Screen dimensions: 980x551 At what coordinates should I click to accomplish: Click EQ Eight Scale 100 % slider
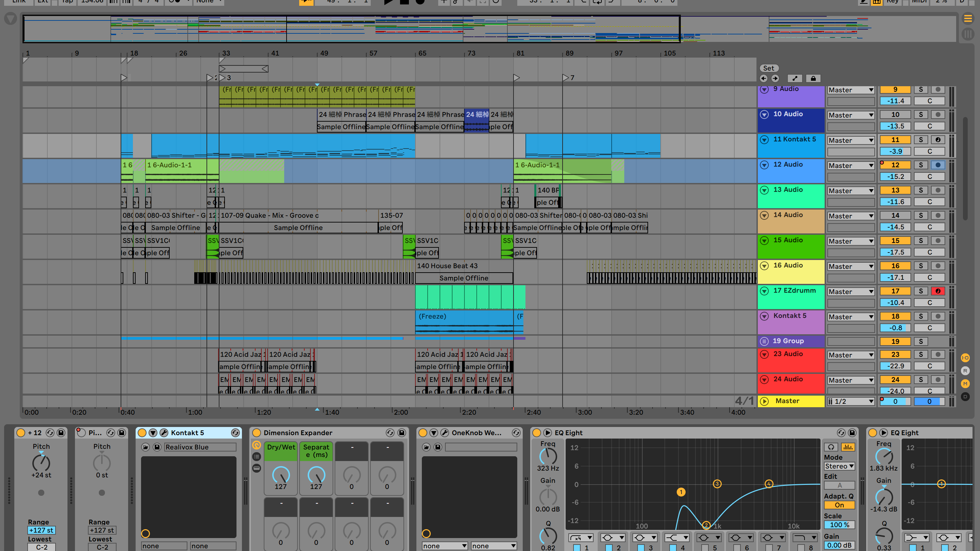tap(839, 525)
